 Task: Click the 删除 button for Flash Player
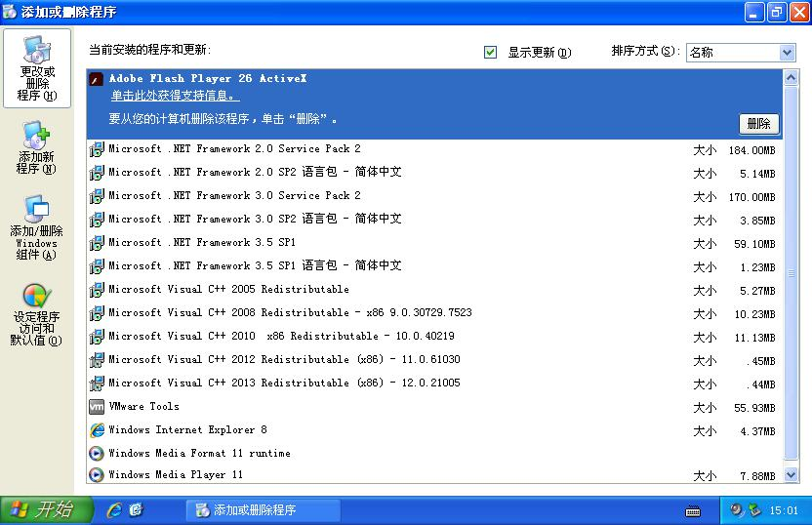[x=758, y=123]
